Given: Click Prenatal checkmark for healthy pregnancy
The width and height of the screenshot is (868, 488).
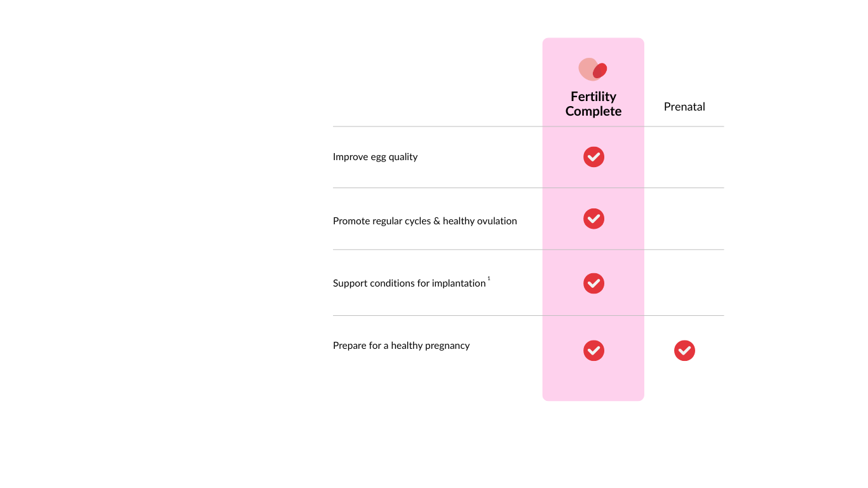Looking at the screenshot, I should point(684,351).
